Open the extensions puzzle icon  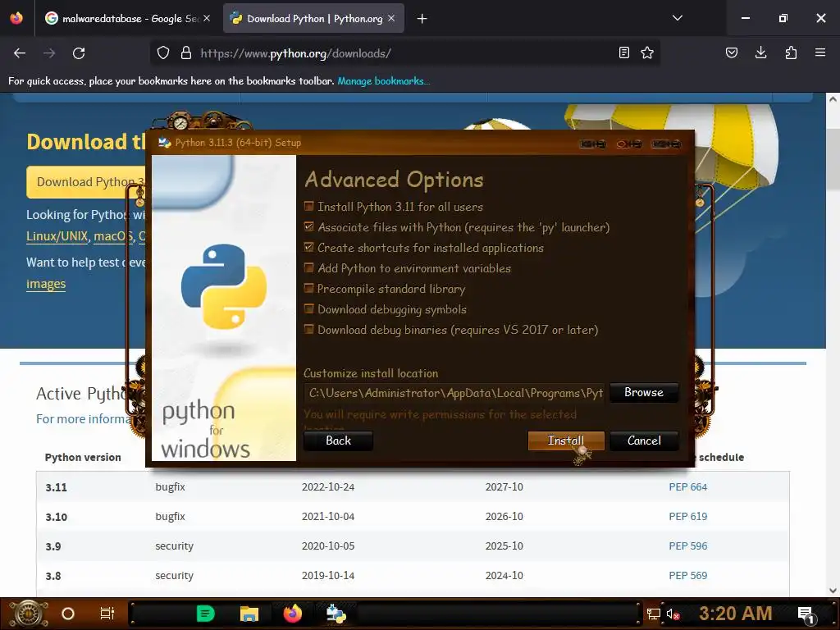[791, 52]
